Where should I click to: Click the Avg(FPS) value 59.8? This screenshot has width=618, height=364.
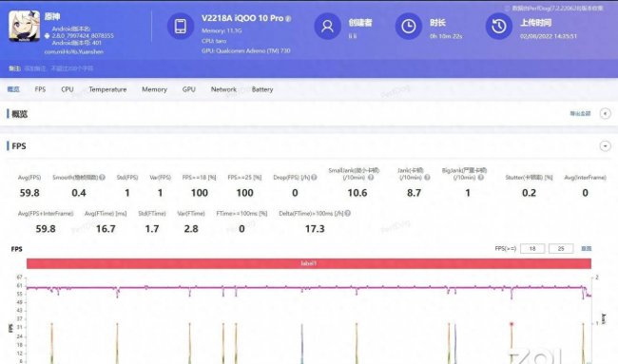tap(29, 193)
